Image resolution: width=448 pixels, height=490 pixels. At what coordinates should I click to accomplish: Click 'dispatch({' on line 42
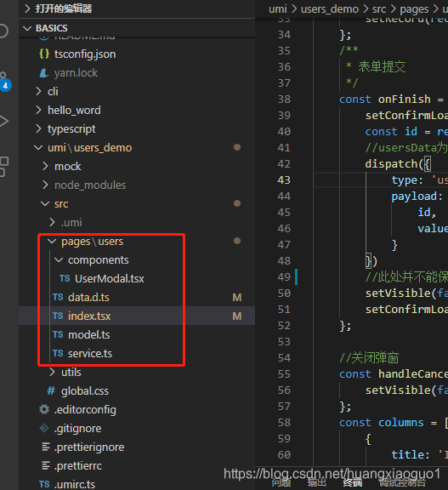[398, 163]
